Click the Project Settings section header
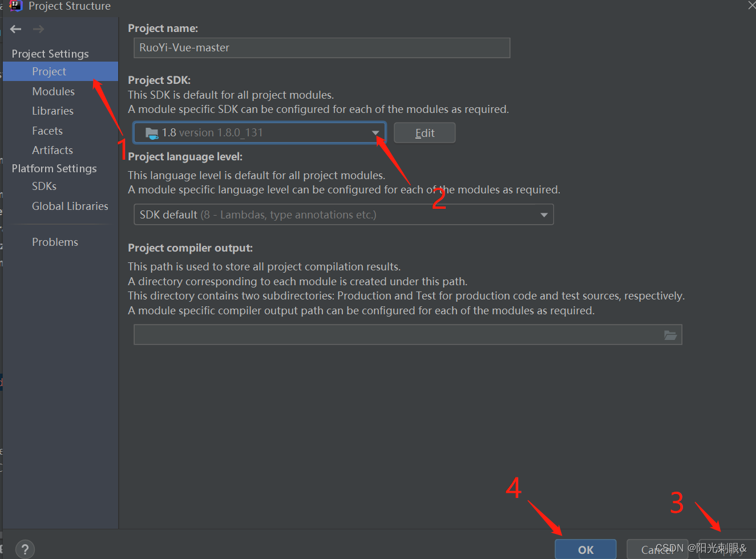The height and width of the screenshot is (559, 756). pos(50,54)
